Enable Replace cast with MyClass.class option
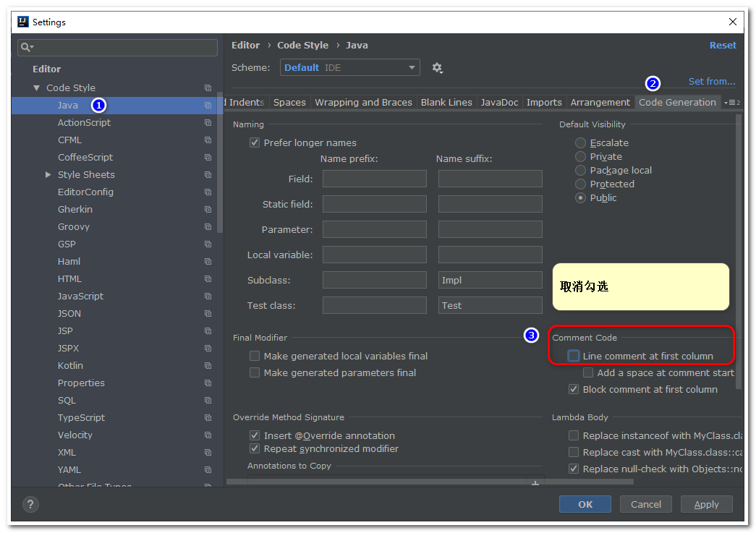This screenshot has width=756, height=533. (x=574, y=452)
